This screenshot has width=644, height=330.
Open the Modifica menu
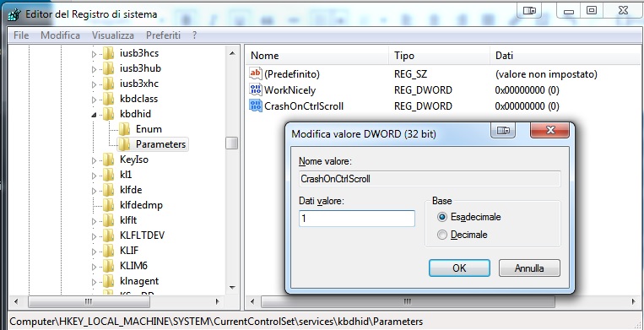61,35
